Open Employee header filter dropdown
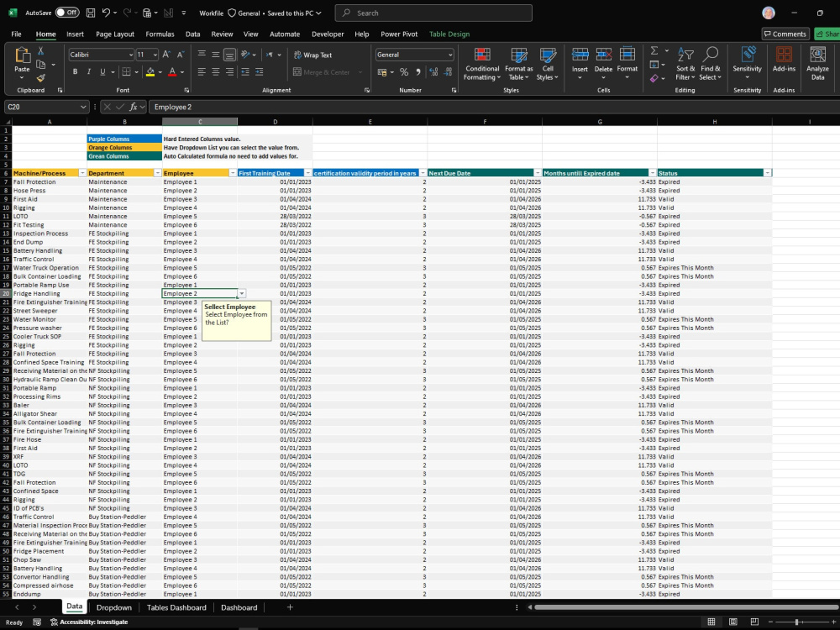Viewport: 840px width, 630px height. tap(233, 173)
